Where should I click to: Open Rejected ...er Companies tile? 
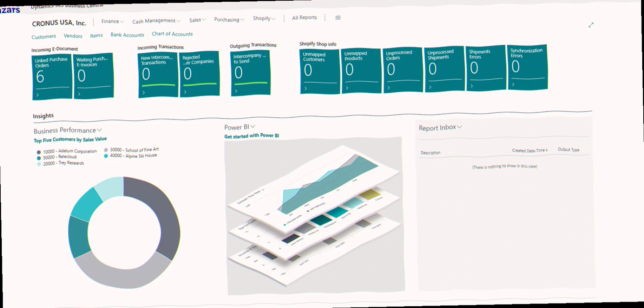[199, 74]
